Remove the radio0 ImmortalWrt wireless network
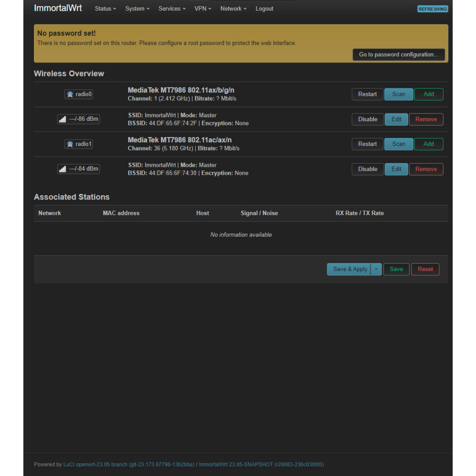476x476 pixels. (x=426, y=119)
